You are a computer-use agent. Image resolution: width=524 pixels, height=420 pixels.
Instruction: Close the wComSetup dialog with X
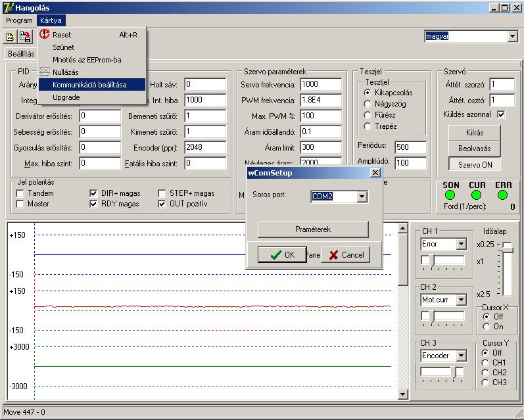point(375,172)
